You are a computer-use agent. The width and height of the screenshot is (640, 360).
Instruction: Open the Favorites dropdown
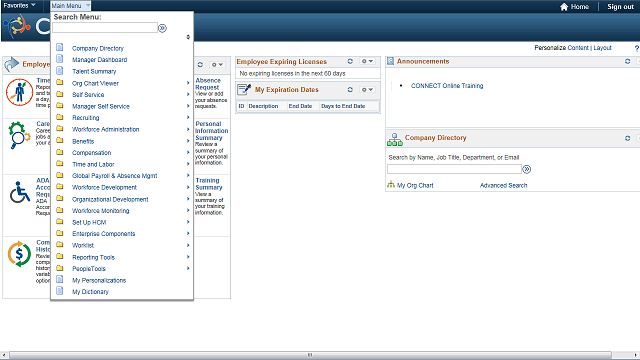[19, 6]
